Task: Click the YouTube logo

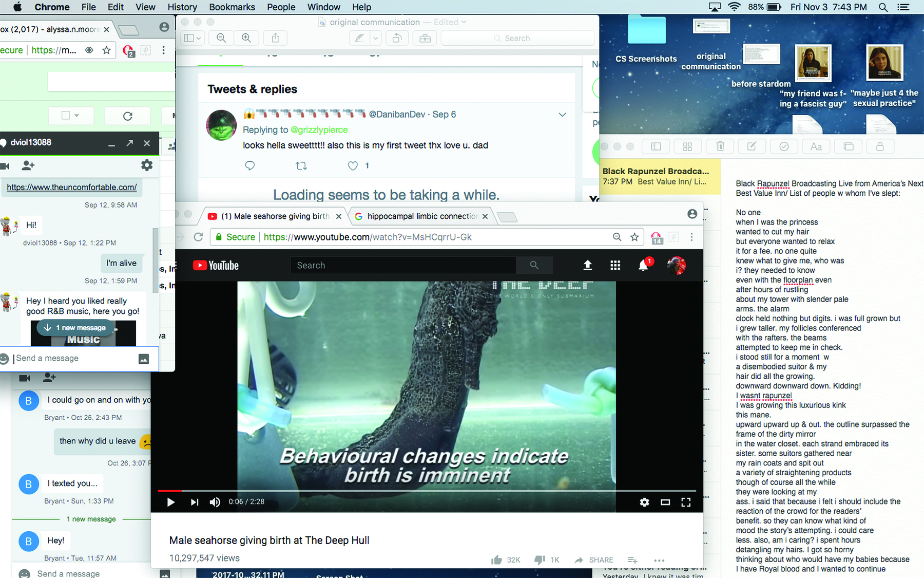Action: pos(216,265)
